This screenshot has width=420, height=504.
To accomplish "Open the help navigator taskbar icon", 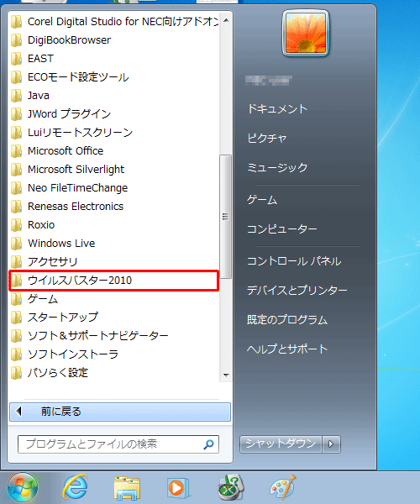I will 230,487.
